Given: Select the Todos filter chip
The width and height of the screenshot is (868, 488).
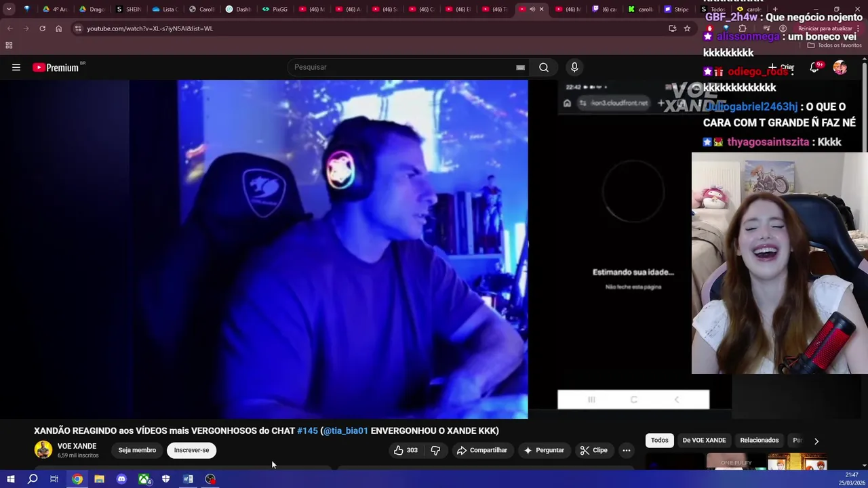Looking at the screenshot, I should tap(660, 440).
